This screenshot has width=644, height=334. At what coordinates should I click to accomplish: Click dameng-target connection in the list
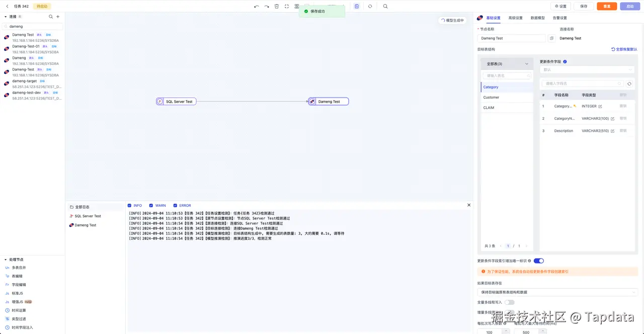pos(32,83)
